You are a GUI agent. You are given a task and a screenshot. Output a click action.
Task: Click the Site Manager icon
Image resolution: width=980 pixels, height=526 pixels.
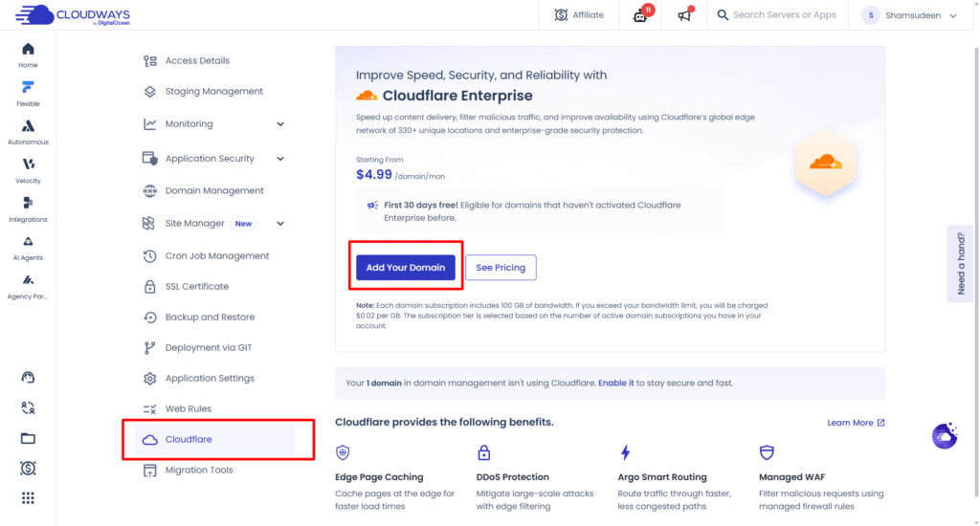click(x=148, y=224)
